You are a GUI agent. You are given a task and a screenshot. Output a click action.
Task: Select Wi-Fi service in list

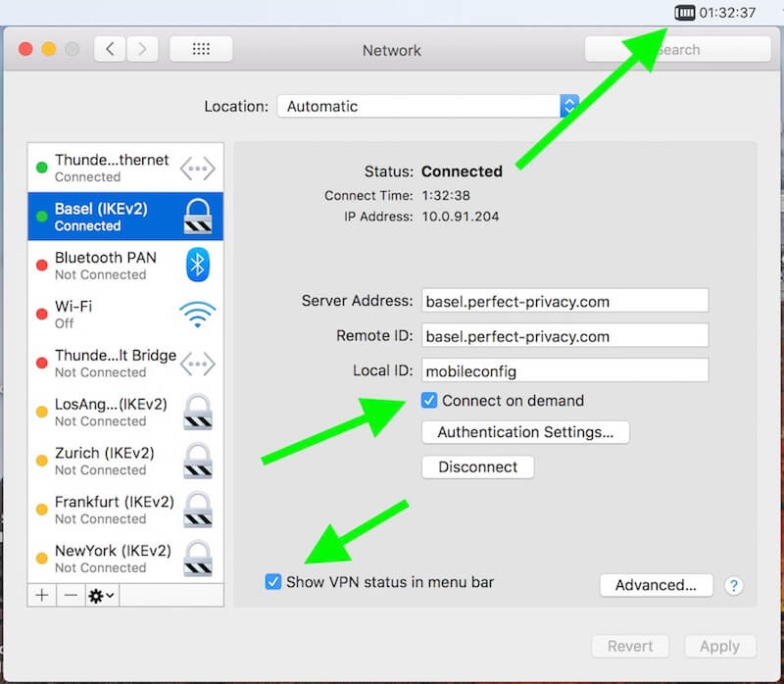coord(125,314)
